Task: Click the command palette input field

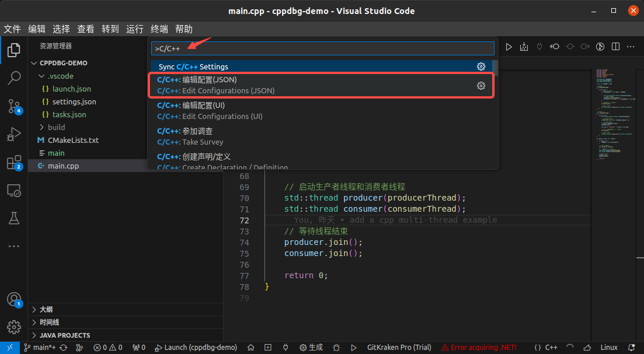Action: (322, 47)
